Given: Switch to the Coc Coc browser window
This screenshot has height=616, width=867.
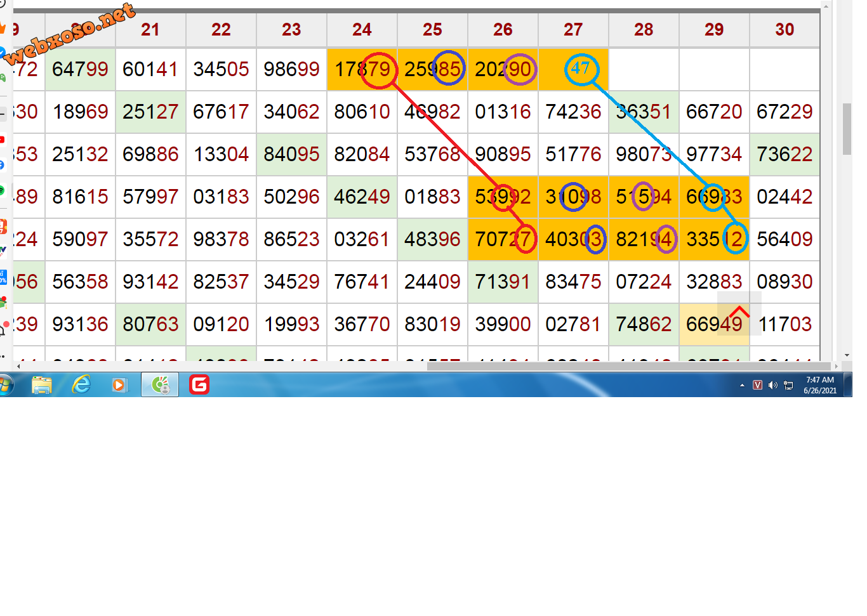Looking at the screenshot, I should point(160,384).
